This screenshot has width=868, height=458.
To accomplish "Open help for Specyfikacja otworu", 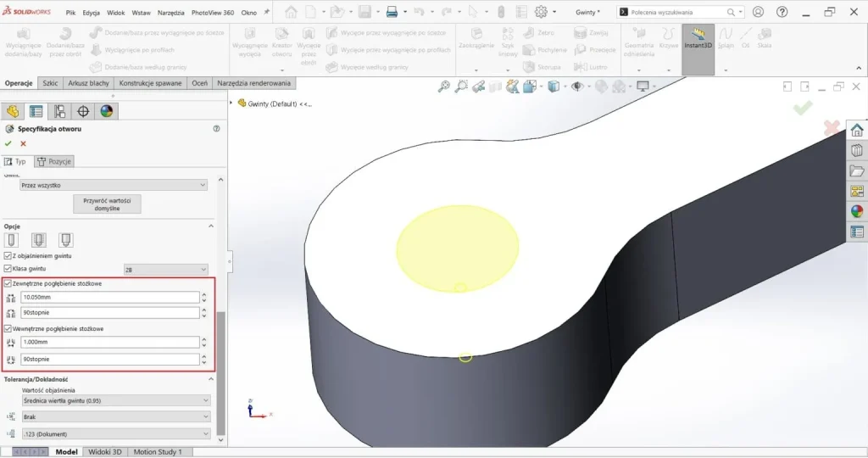I will 216,128.
